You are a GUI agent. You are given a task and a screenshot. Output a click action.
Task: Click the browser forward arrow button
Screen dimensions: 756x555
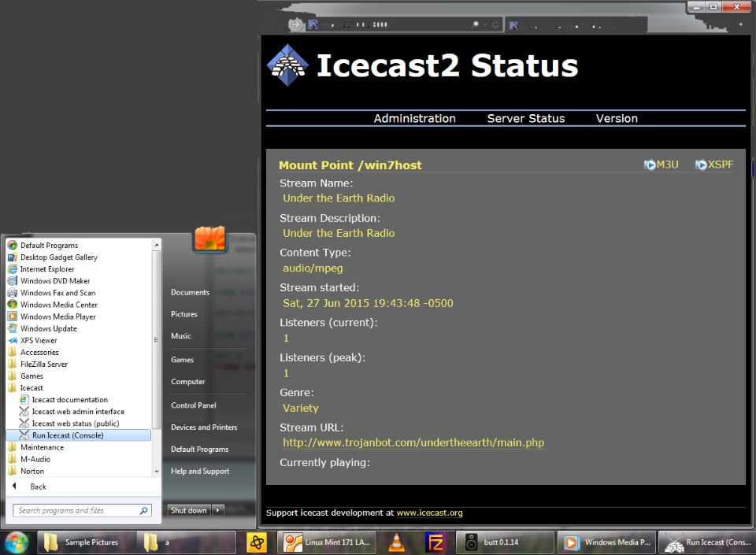(295, 24)
